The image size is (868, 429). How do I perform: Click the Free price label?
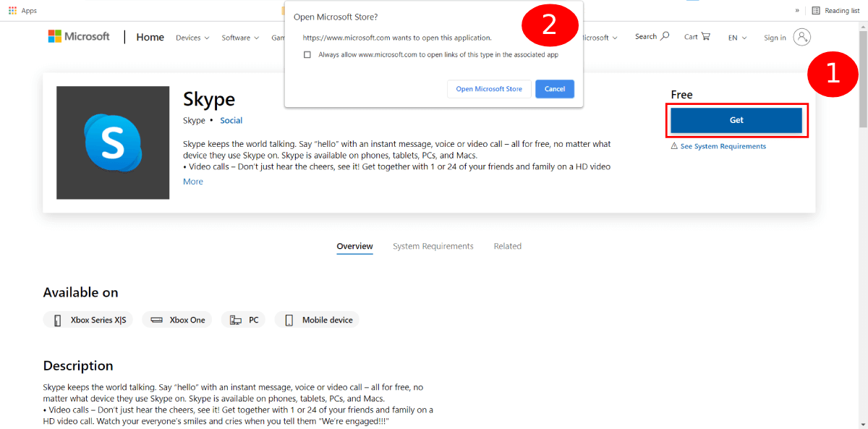[x=682, y=95]
